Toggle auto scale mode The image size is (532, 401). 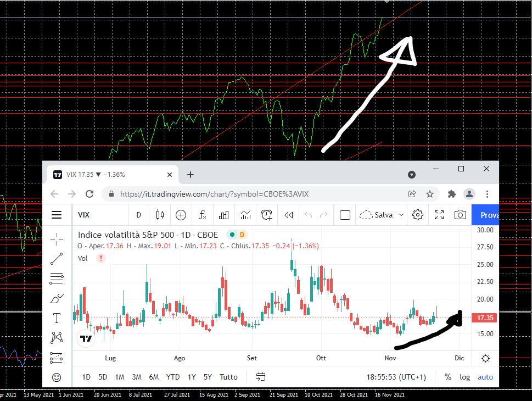pos(485,377)
